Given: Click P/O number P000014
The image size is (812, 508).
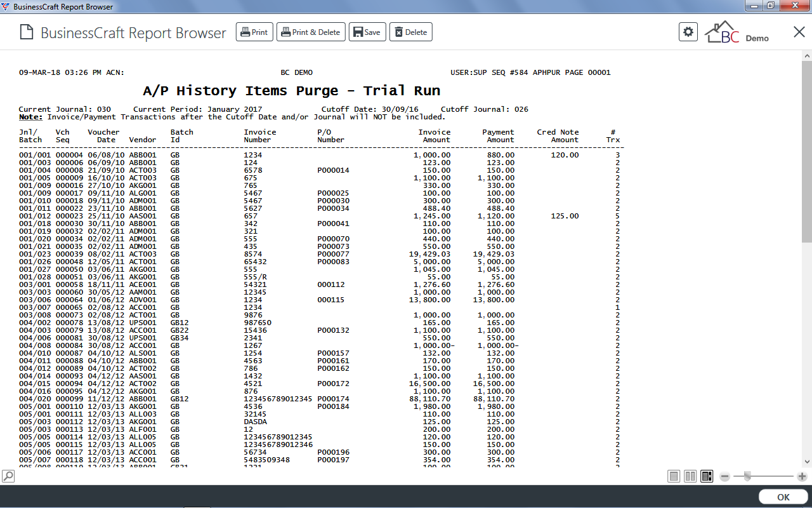Looking at the screenshot, I should (x=334, y=170).
